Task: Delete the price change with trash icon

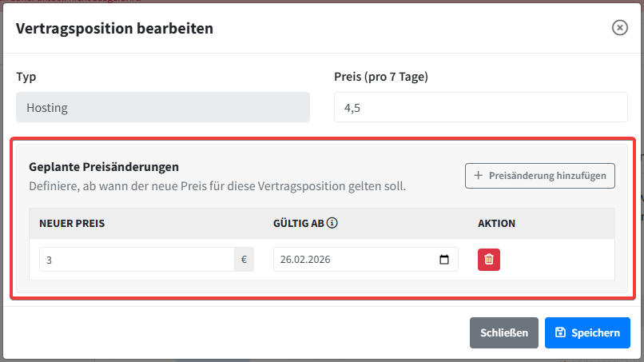Action: [x=489, y=260]
